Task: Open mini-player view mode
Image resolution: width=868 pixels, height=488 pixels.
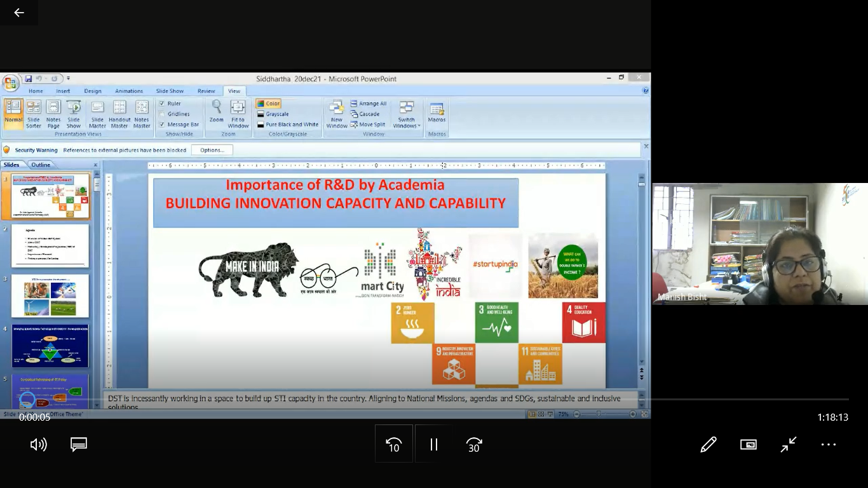Action: click(x=749, y=444)
